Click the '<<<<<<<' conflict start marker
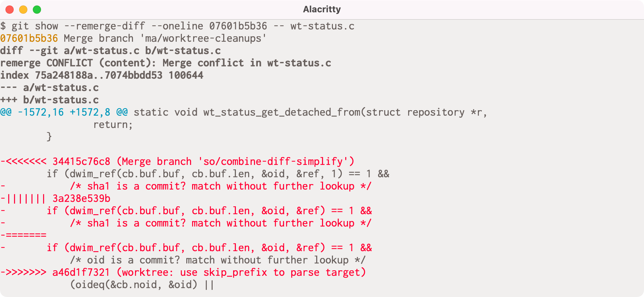The width and height of the screenshot is (644, 297). pos(26,162)
